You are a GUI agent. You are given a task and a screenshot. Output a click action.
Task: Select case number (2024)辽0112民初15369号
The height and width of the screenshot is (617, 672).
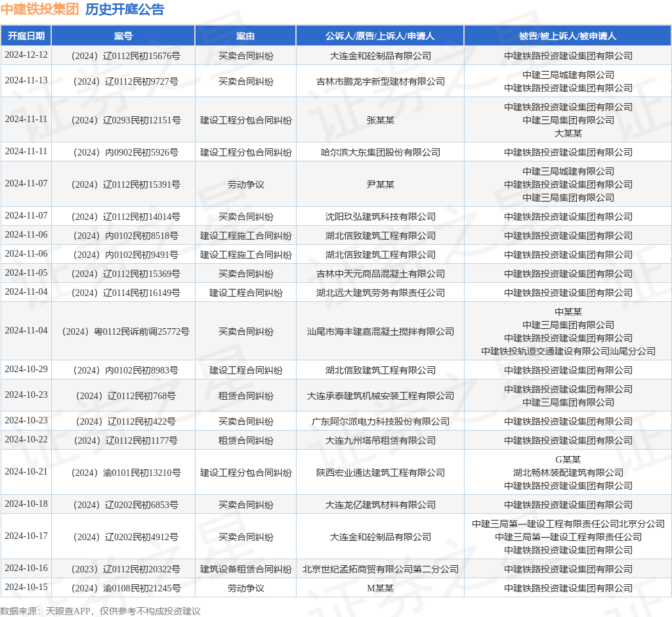coord(125,274)
